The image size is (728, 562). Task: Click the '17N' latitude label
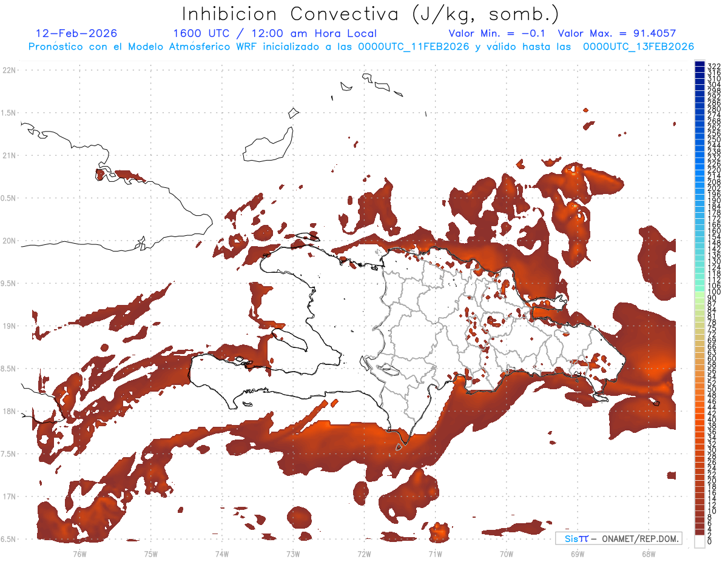(x=9, y=497)
